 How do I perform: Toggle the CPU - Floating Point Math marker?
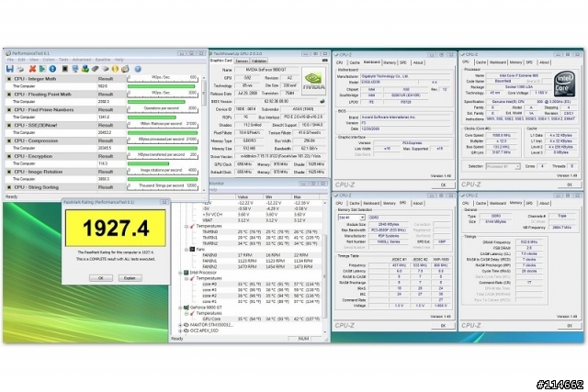[x=9, y=95]
